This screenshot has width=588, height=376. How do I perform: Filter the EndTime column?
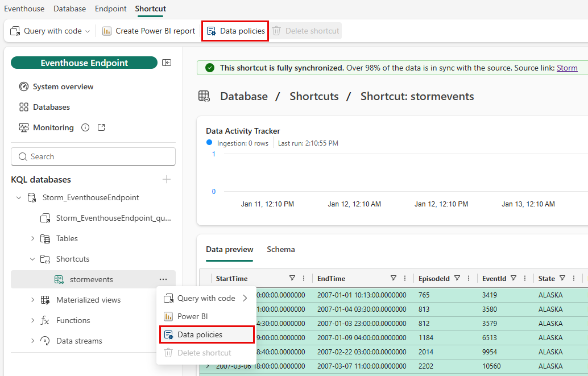[394, 278]
